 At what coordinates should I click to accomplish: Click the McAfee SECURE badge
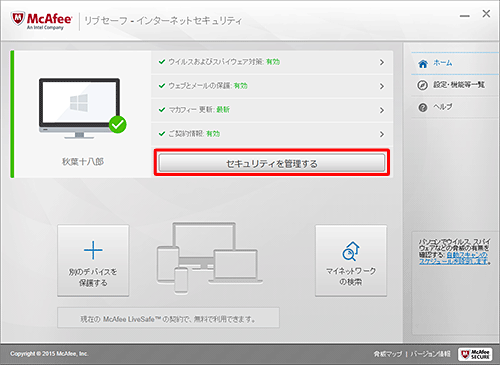point(475,354)
